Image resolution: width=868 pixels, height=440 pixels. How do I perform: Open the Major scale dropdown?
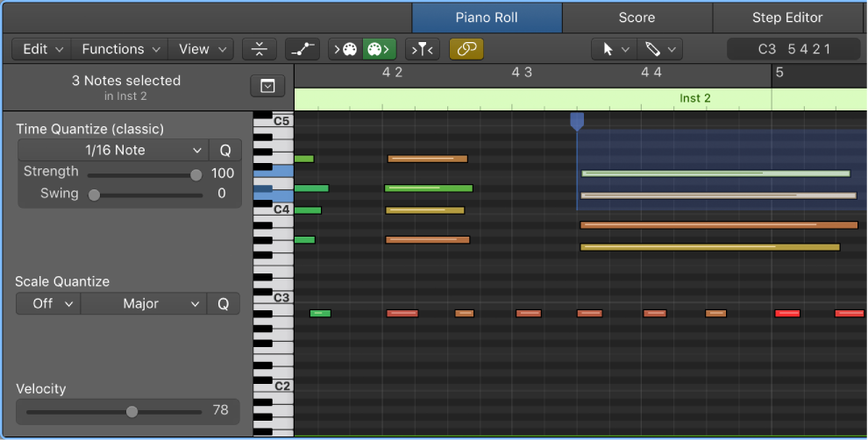click(144, 304)
